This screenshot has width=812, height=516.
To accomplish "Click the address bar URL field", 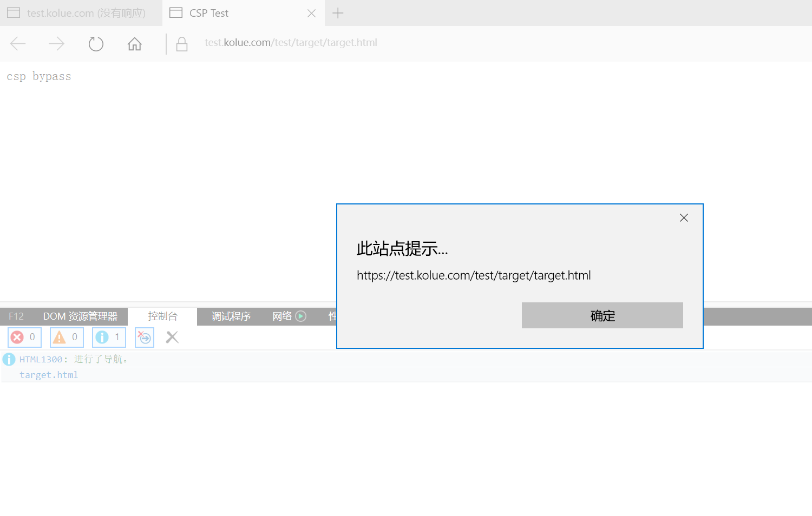I will click(x=291, y=43).
